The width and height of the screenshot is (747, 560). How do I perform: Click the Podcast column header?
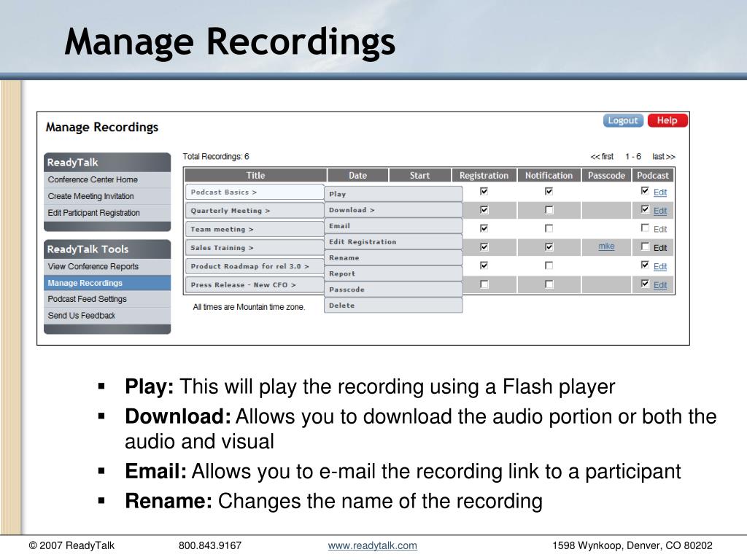(653, 175)
